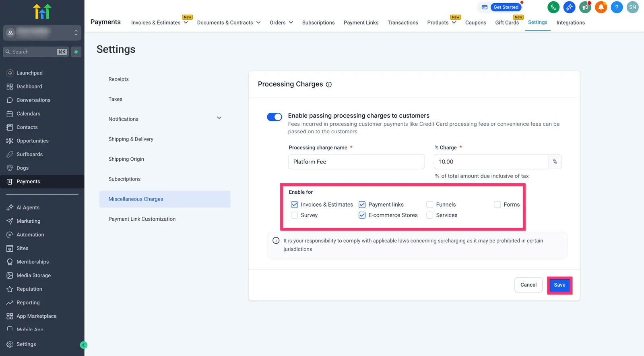Open the blue AI assistant sparkle icon
This screenshot has width=644, height=356.
coord(569,7)
